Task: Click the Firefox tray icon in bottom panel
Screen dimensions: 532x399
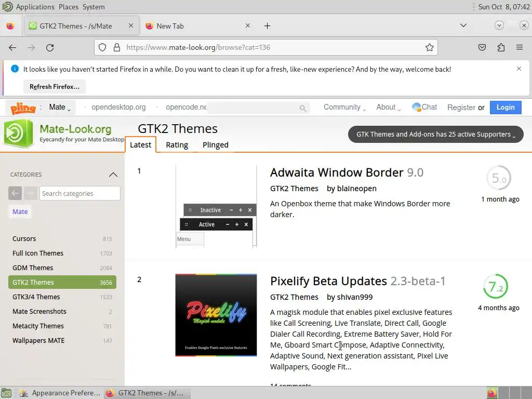Action: [x=492, y=393]
